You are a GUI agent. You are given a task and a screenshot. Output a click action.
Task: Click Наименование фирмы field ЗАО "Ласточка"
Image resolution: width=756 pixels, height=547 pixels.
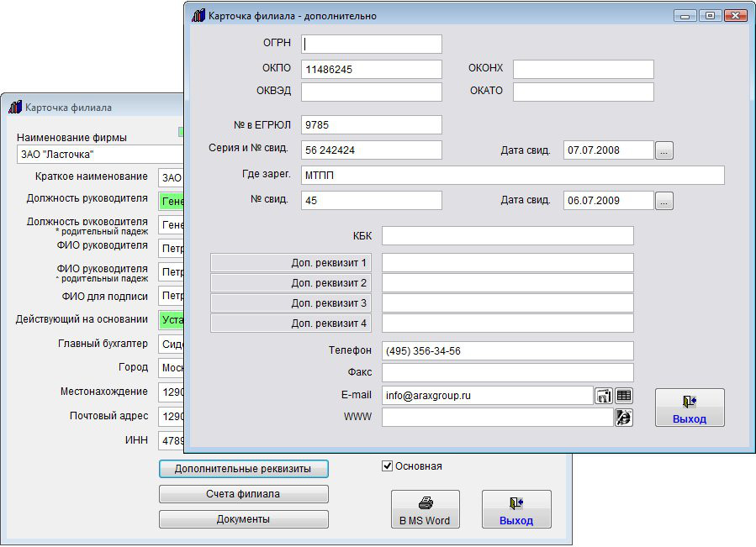100,155
